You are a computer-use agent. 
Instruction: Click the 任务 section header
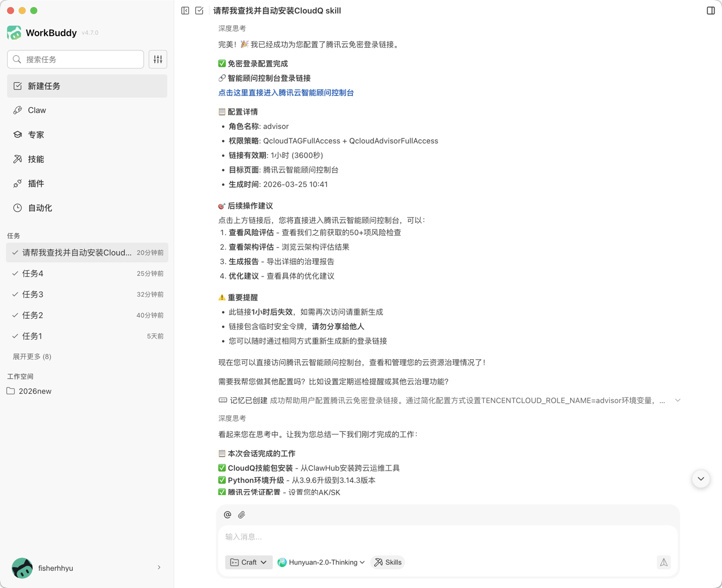click(14, 236)
